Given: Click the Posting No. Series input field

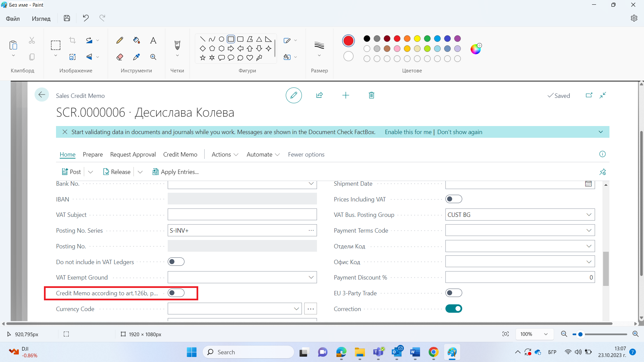Looking at the screenshot, I should click(242, 230).
